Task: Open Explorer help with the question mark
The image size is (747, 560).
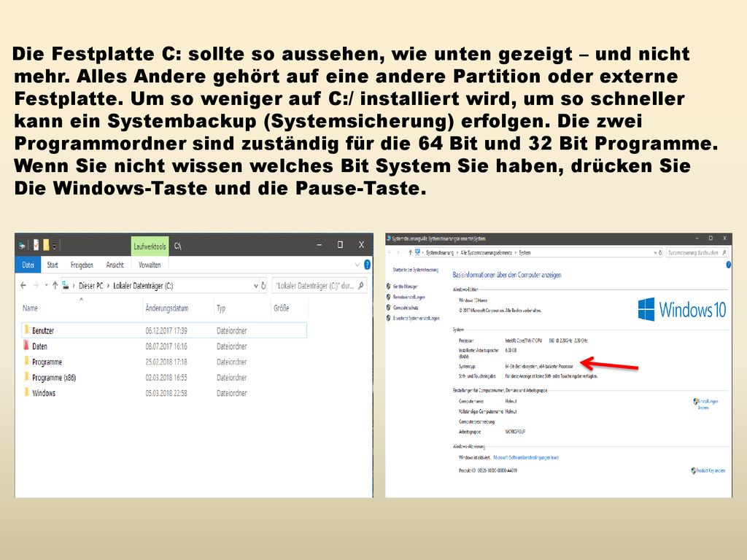Action: (368, 265)
